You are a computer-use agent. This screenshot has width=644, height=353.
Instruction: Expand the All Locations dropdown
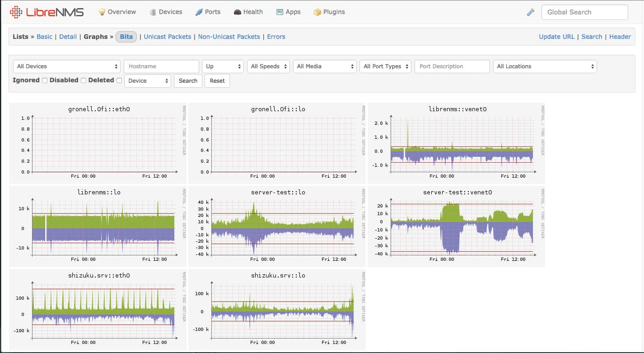coord(545,66)
